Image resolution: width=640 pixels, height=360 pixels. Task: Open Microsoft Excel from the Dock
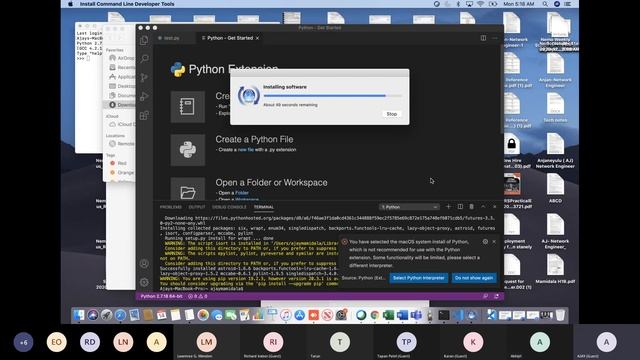click(x=388, y=315)
